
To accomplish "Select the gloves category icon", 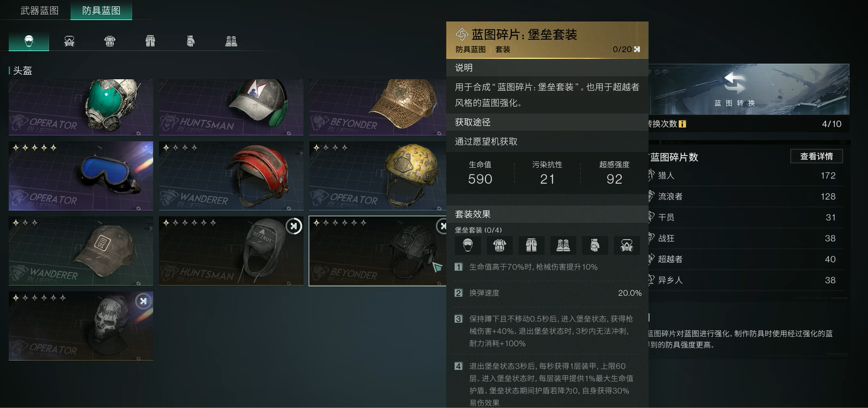I will point(190,41).
